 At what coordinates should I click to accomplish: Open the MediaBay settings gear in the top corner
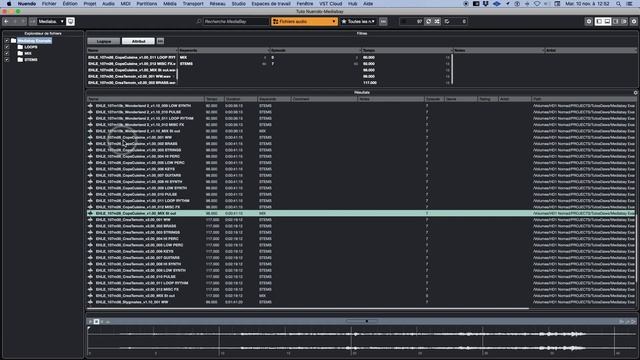[x=634, y=21]
